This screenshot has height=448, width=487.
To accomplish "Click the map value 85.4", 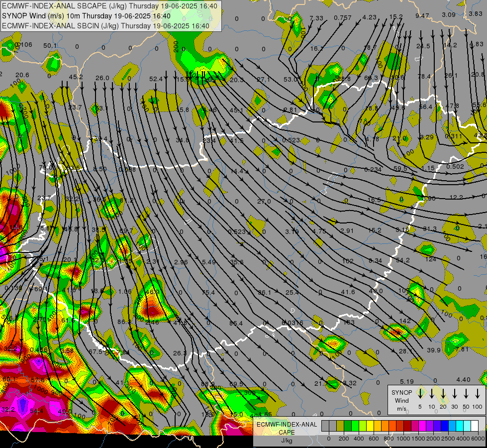I will pyautogui.click(x=236, y=324).
